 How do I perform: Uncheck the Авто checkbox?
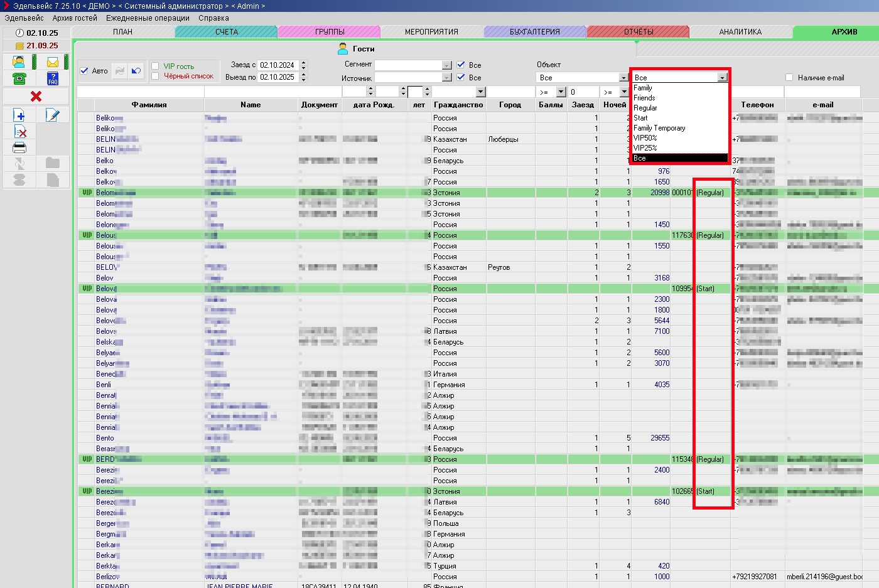(x=84, y=71)
